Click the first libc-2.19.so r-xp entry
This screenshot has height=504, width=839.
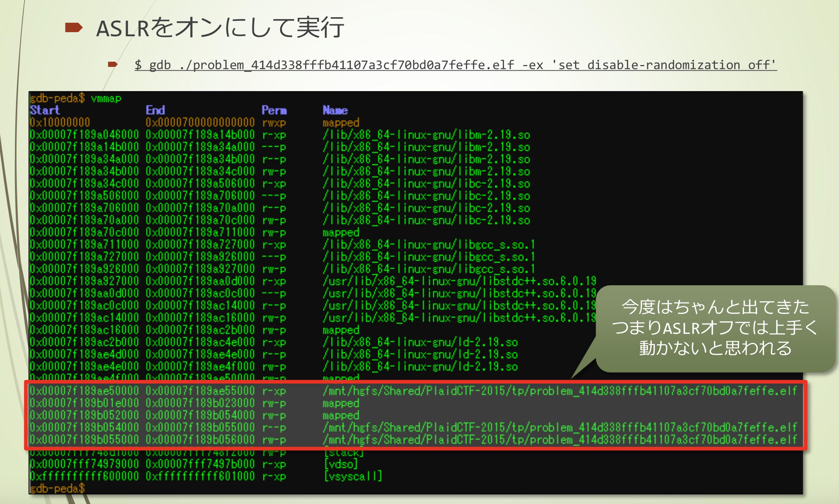[426, 184]
